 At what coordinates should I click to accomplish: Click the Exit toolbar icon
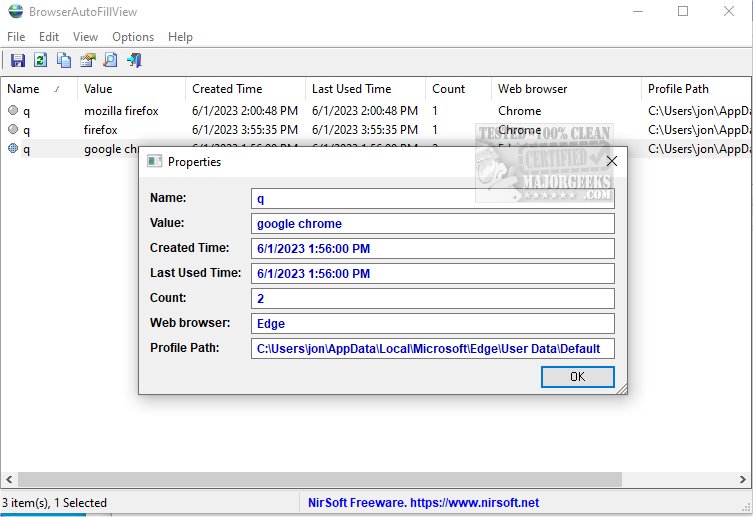tap(134, 60)
